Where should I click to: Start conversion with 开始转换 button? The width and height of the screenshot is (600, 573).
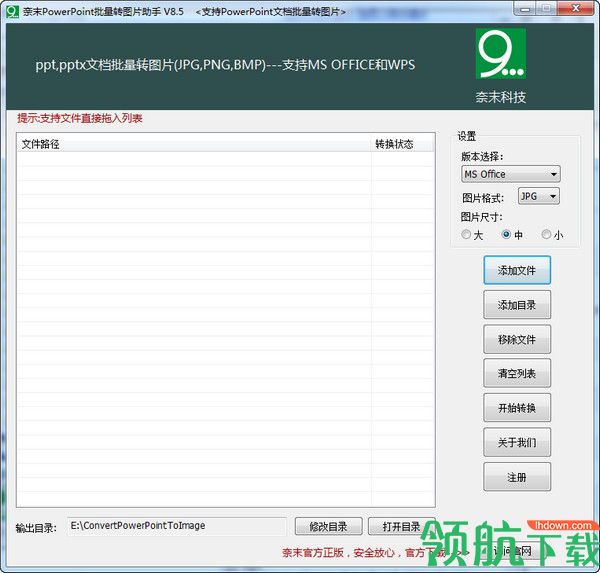click(517, 408)
